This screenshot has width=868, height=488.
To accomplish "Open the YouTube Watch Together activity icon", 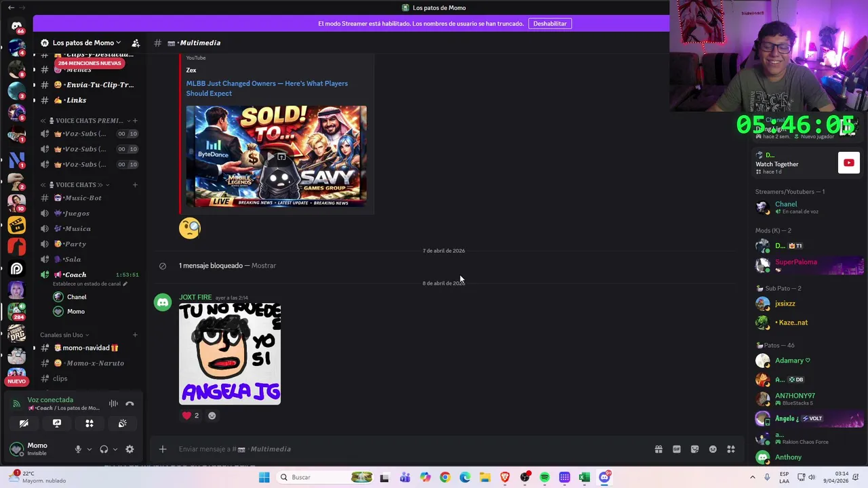I will (849, 163).
